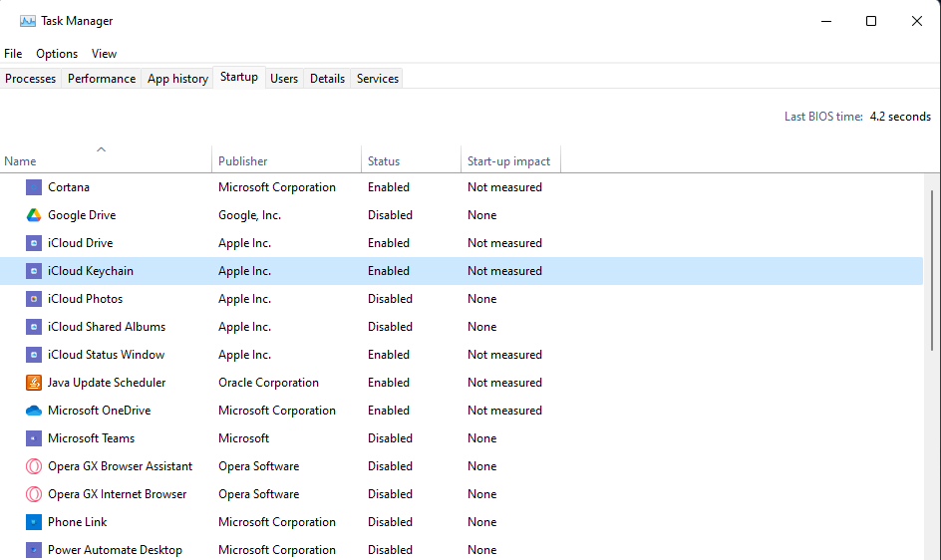Click the Opera GX Internet Browser icon

34,494
